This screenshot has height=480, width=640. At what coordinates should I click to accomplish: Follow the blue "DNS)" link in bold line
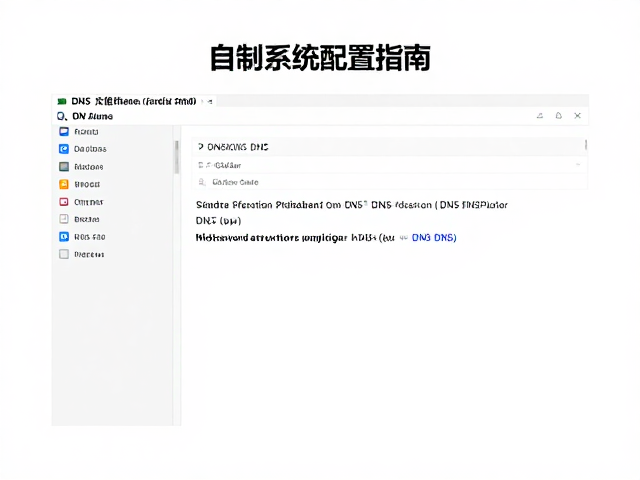(x=434, y=238)
